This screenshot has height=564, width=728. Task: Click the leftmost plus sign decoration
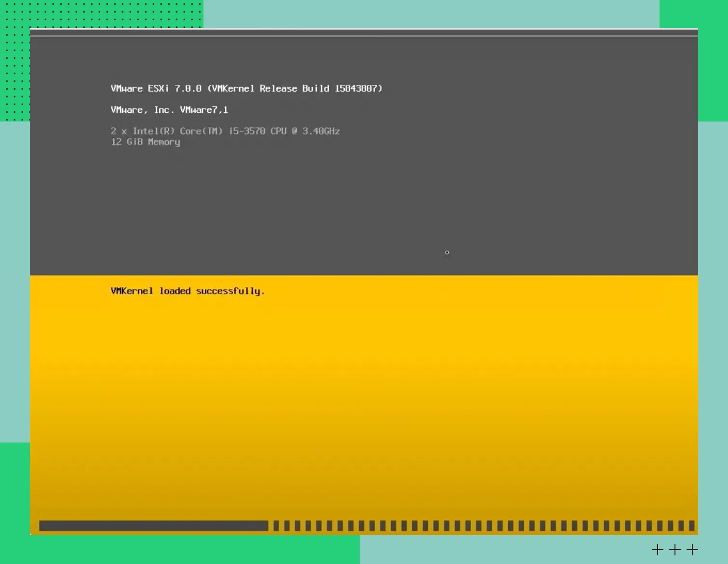(x=657, y=550)
